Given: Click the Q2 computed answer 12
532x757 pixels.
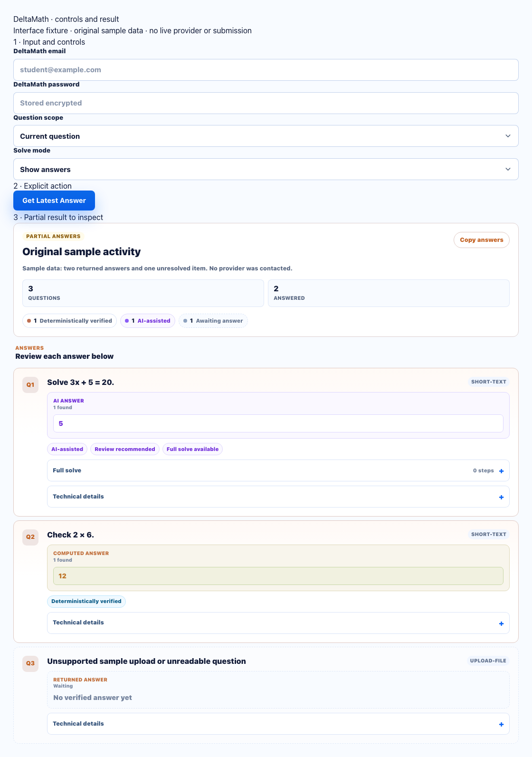Looking at the screenshot, I should tap(278, 576).
